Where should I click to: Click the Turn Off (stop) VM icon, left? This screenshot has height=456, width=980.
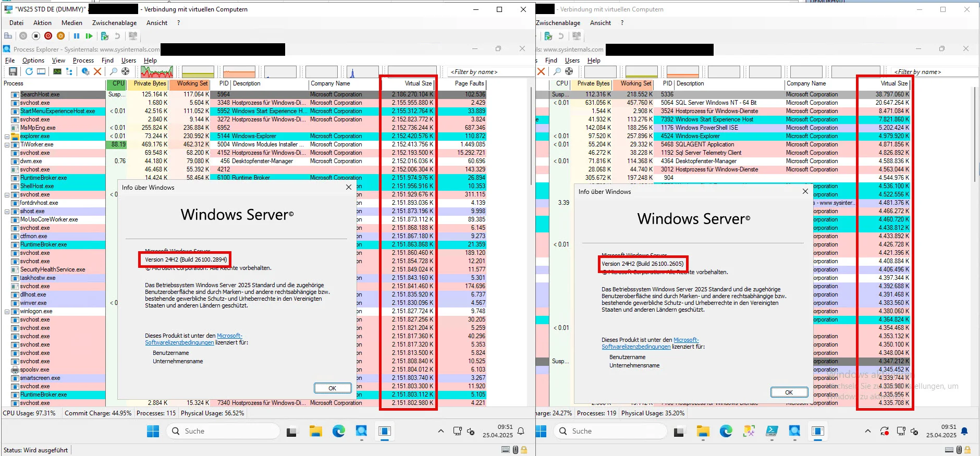(x=36, y=36)
